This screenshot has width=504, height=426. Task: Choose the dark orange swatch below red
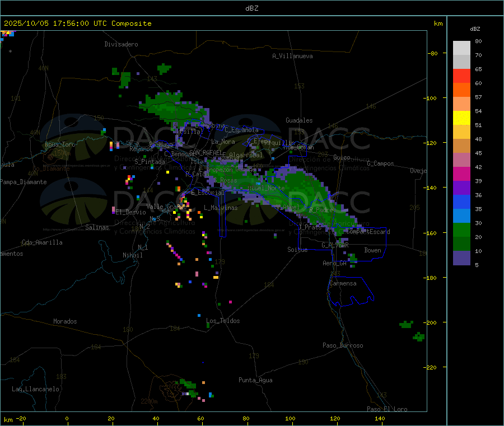pyautogui.click(x=461, y=90)
